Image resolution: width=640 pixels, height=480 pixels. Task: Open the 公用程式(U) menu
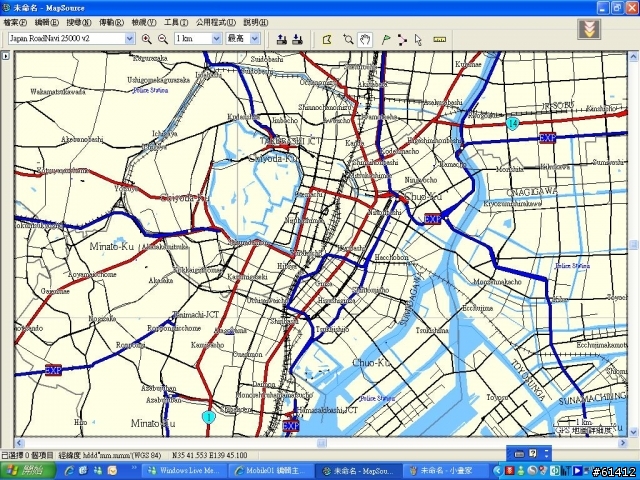(x=216, y=22)
